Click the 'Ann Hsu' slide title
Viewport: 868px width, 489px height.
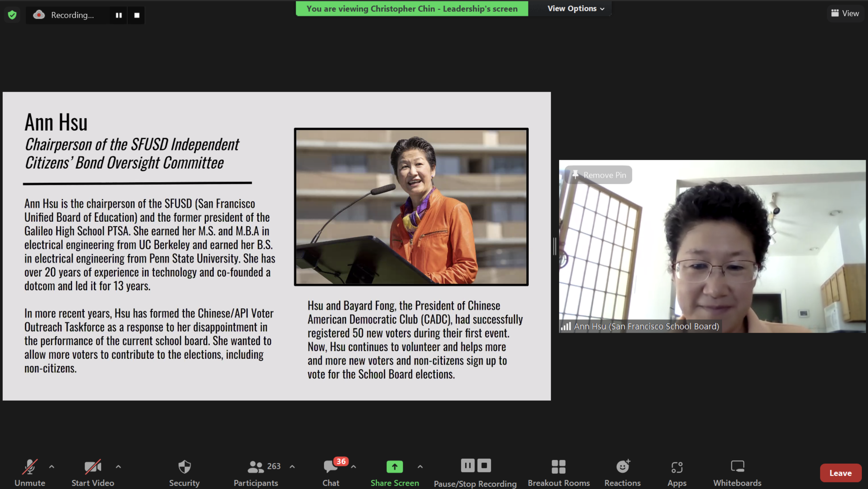click(x=56, y=122)
